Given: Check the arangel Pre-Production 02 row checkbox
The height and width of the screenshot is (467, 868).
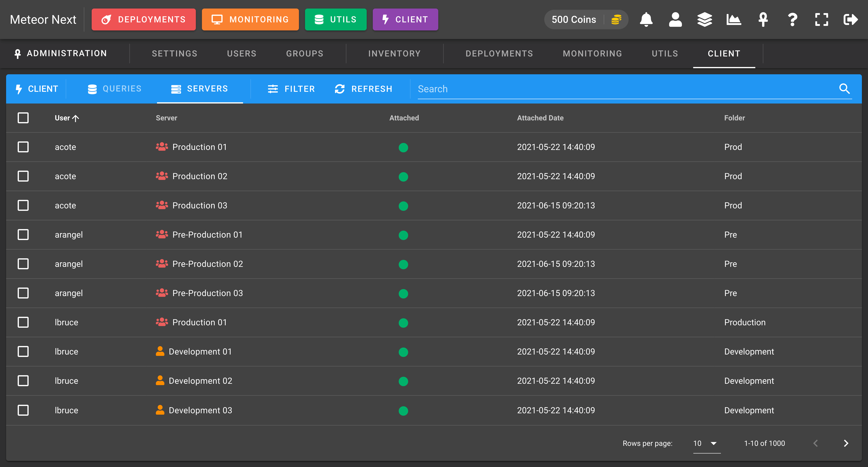Looking at the screenshot, I should (23, 264).
